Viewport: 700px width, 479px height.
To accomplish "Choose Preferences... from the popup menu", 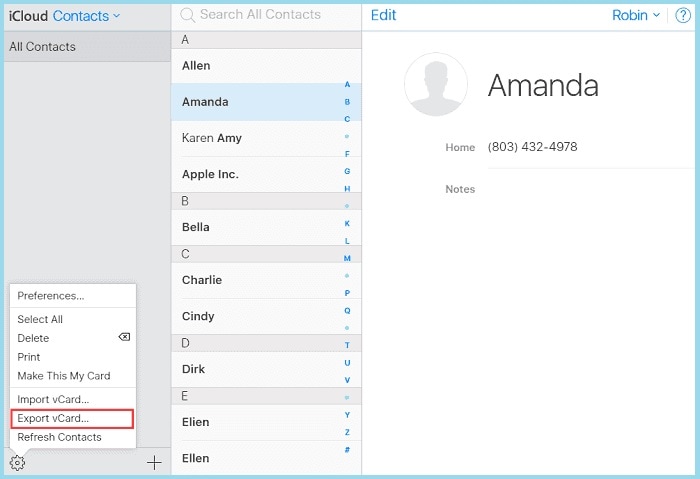I will (x=73, y=296).
